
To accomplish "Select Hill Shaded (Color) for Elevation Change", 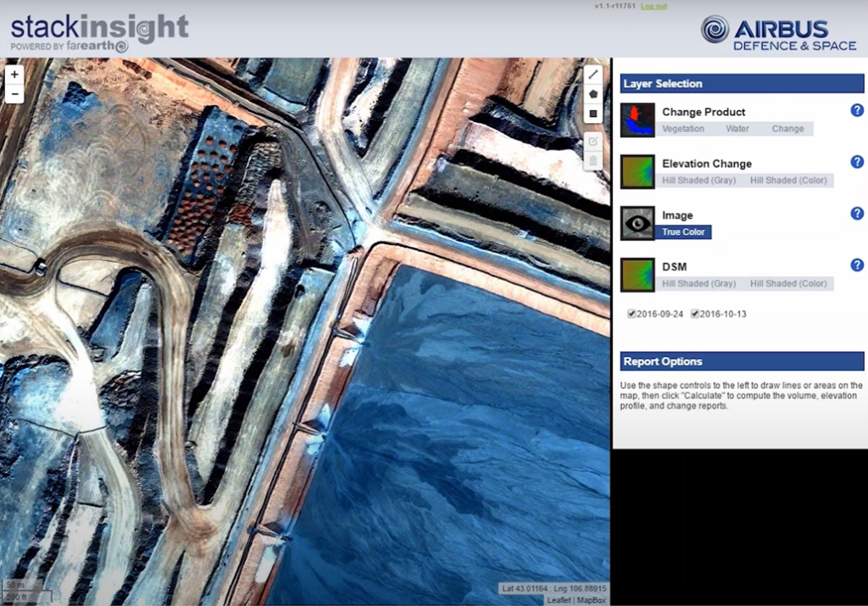I will coord(789,181).
